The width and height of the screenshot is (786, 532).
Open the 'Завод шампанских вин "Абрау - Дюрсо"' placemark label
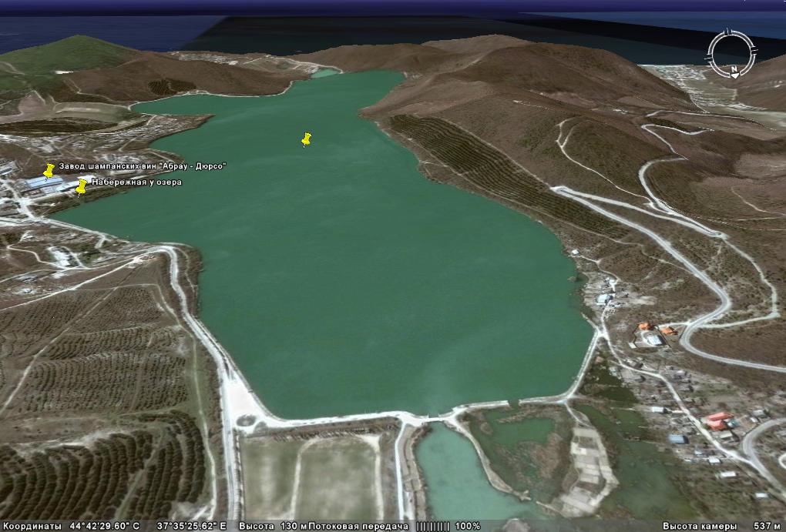click(143, 166)
